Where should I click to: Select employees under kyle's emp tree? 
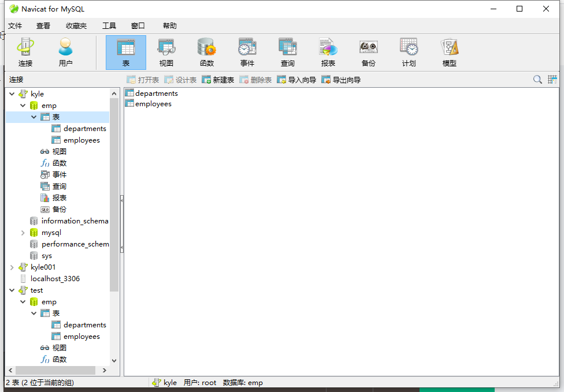[x=76, y=140]
